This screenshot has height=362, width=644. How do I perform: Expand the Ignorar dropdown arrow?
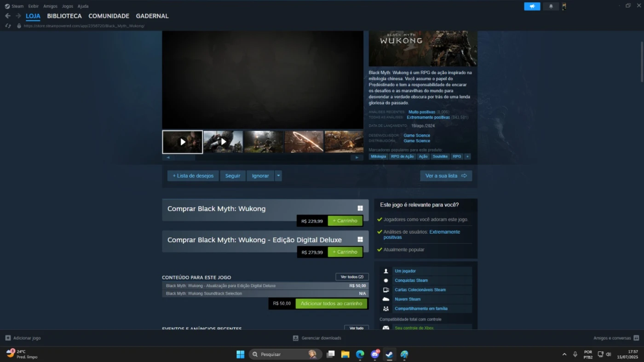pyautogui.click(x=278, y=176)
